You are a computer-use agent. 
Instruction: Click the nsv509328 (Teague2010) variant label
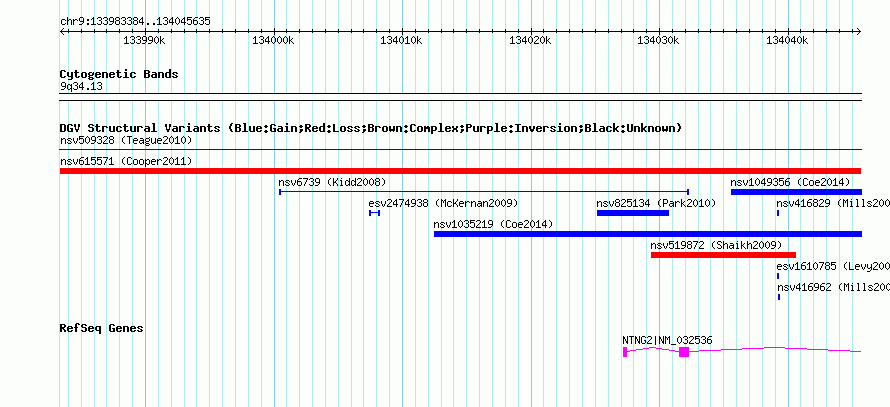[x=126, y=140]
